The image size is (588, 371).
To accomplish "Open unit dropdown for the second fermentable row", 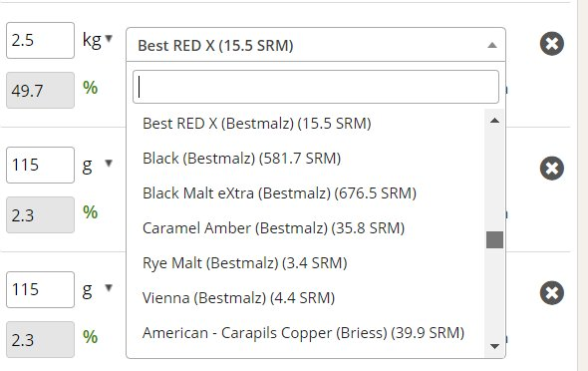I will click(x=109, y=163).
